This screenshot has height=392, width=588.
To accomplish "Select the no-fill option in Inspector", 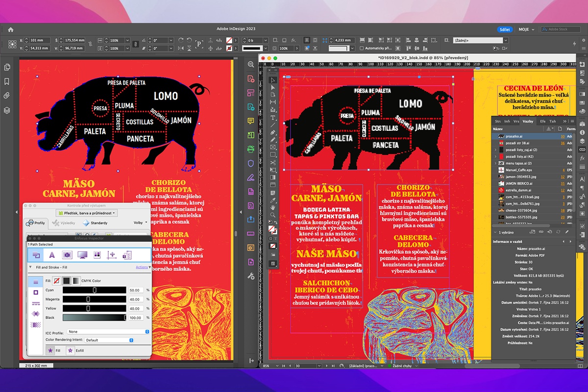I will 56,281.
